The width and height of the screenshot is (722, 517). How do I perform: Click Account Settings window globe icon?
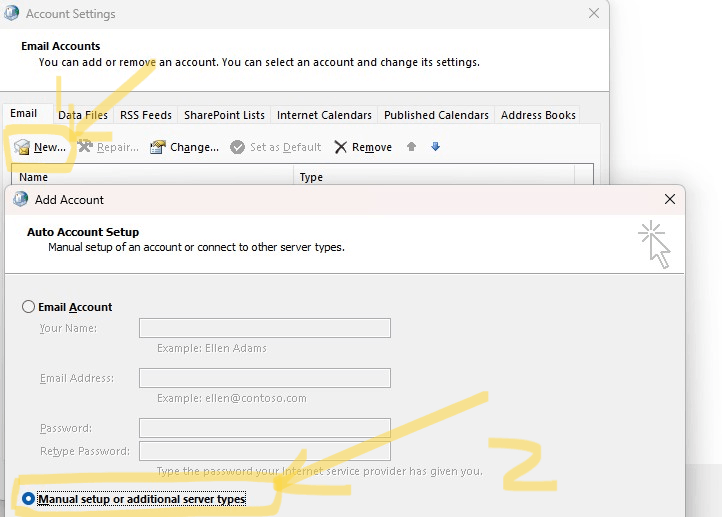[x=12, y=13]
